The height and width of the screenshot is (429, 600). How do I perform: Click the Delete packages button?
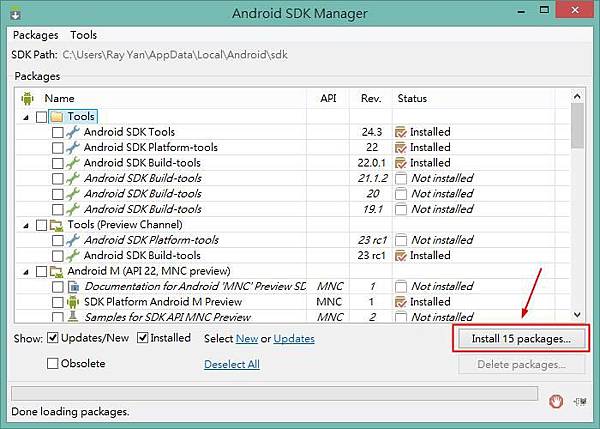pyautogui.click(x=521, y=364)
